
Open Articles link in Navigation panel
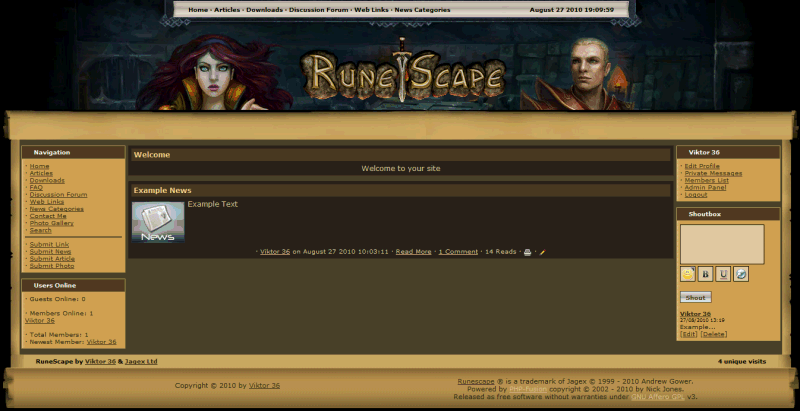[x=41, y=173]
